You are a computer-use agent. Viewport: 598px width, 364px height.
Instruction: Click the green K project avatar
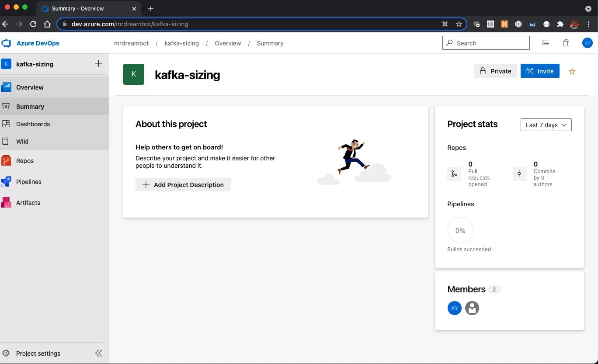tap(134, 74)
